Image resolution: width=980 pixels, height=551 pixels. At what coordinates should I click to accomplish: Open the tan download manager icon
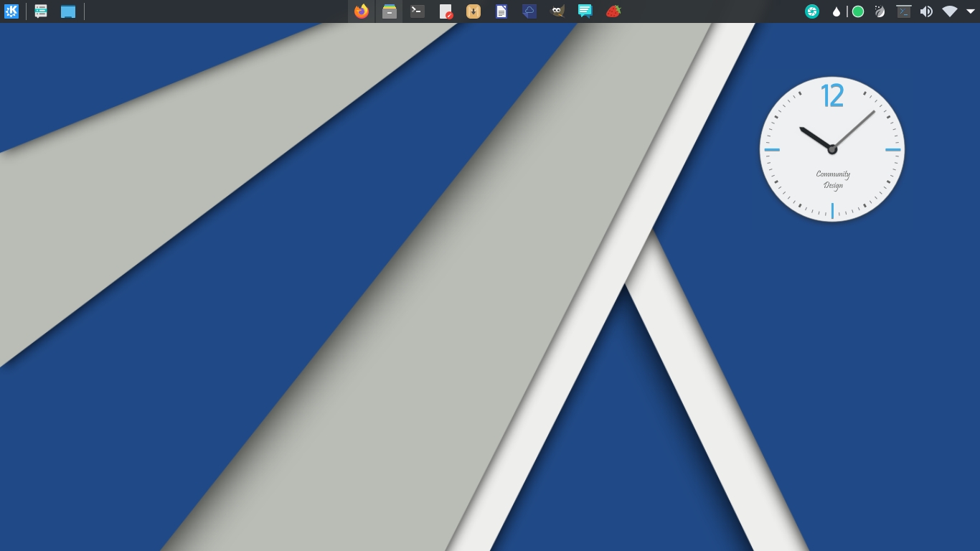tap(473, 11)
